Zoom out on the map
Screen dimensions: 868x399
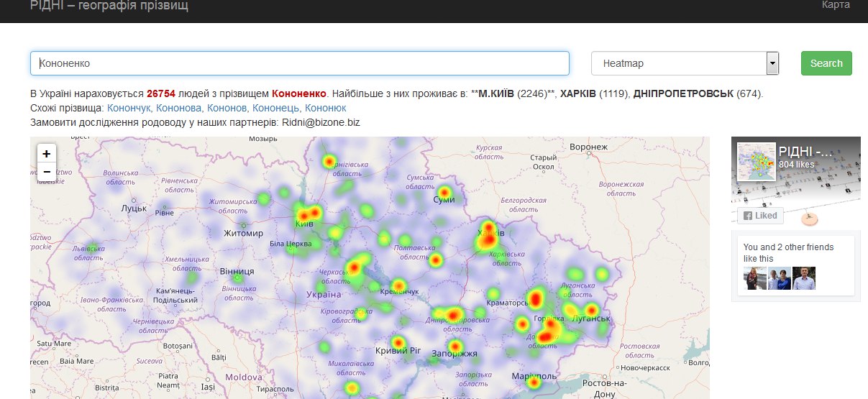(46, 172)
